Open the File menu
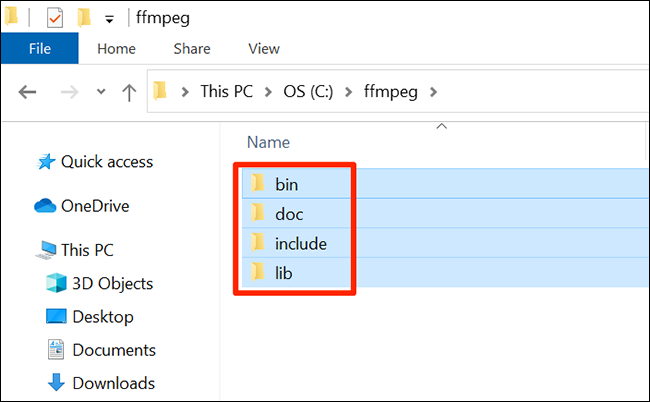The image size is (650, 402). click(40, 47)
